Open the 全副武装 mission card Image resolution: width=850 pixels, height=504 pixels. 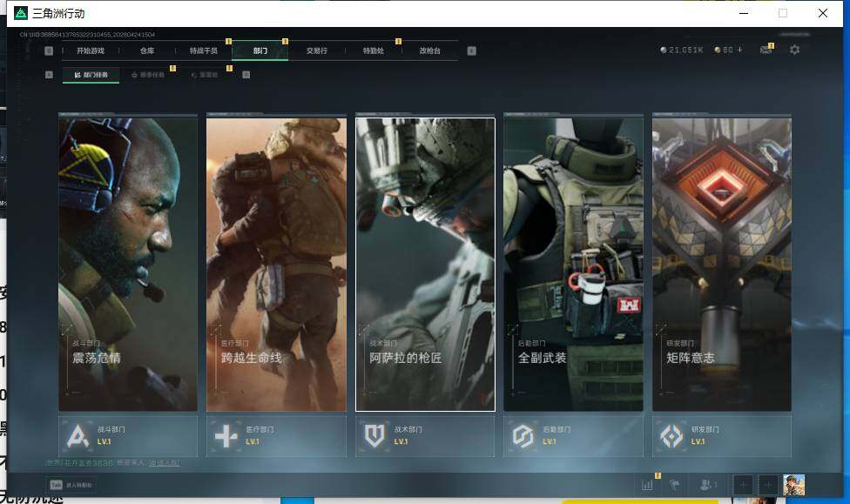574,264
